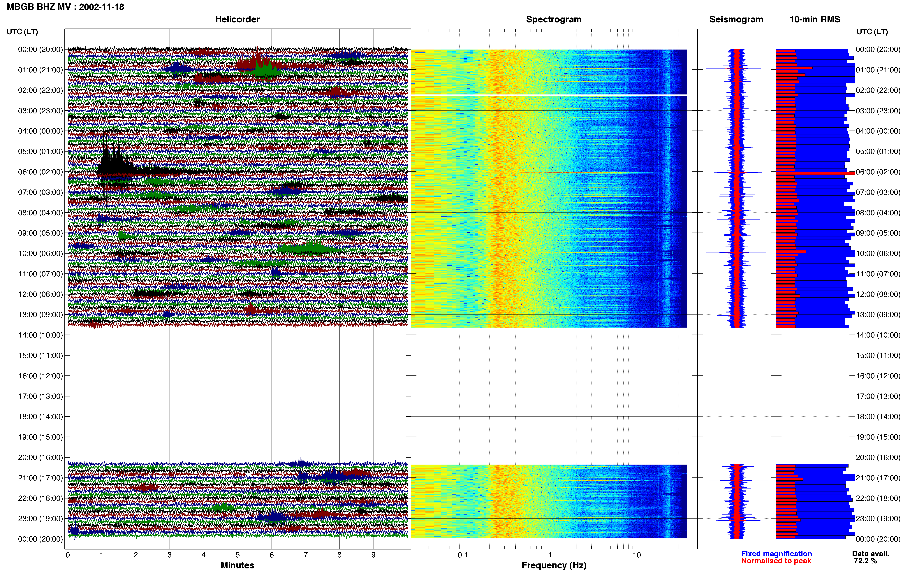
Task: Click the 'Minutes' x-axis label
Action: coord(237,565)
